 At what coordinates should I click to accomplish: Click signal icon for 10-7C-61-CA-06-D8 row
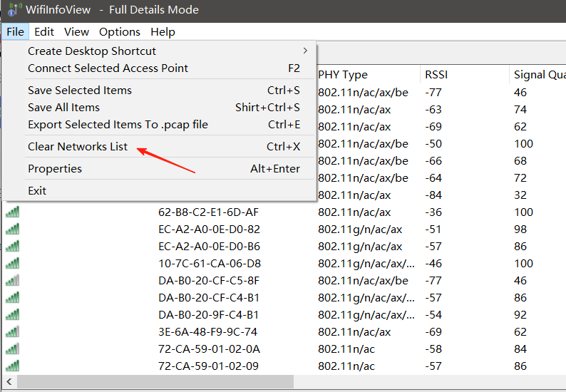point(13,263)
